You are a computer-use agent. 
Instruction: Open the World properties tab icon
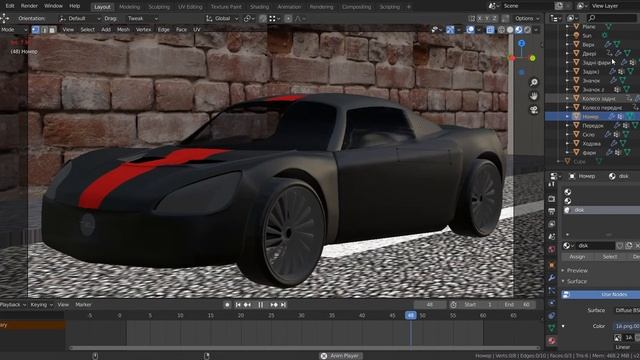click(552, 249)
